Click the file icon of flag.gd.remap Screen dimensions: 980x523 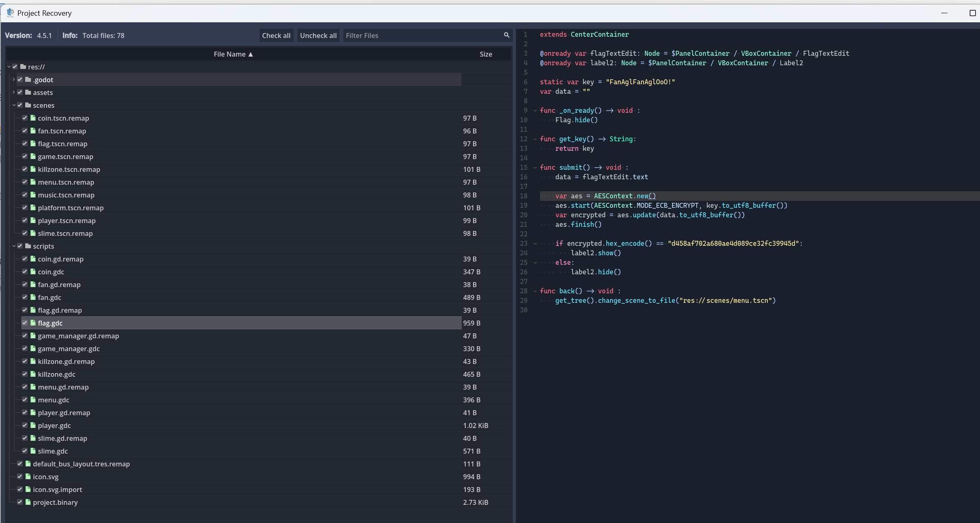click(x=33, y=310)
